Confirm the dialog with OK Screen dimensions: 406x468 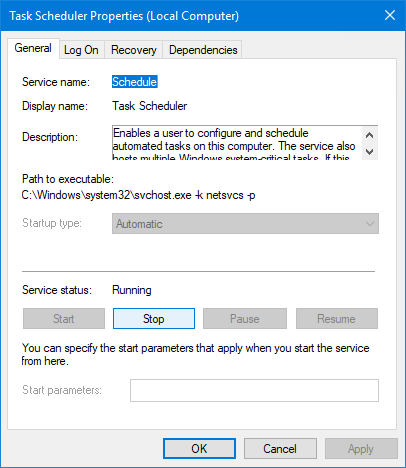click(x=199, y=449)
